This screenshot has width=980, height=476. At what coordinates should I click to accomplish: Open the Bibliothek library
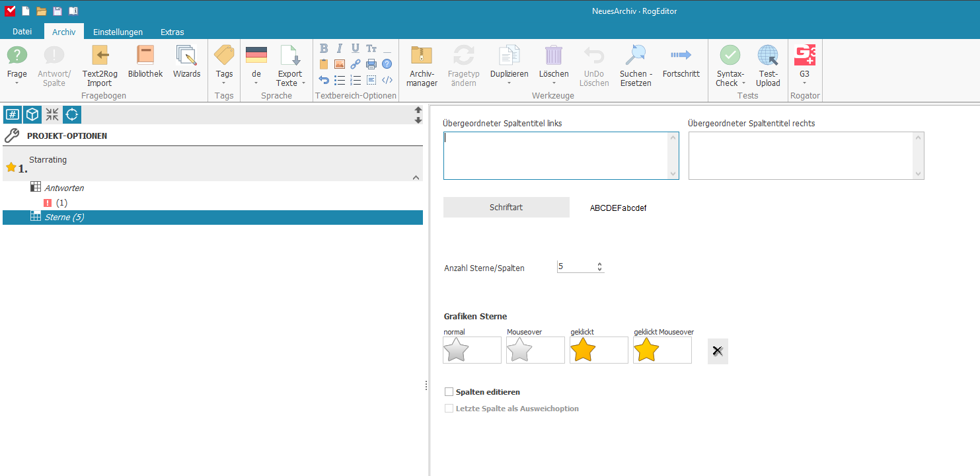click(x=145, y=62)
